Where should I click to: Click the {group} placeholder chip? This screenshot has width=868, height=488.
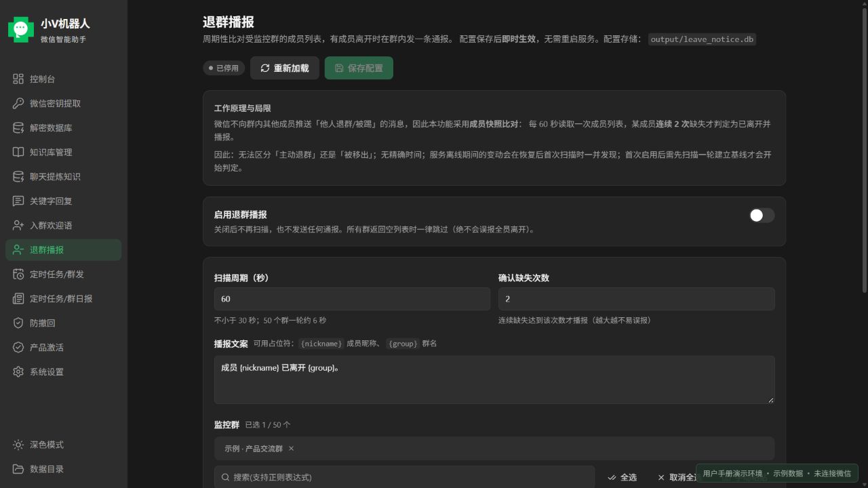point(402,344)
